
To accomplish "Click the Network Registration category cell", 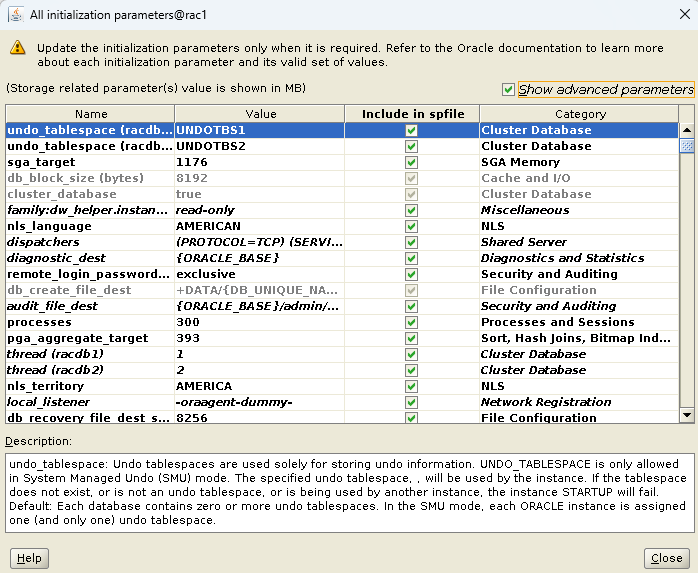I will pos(579,403).
